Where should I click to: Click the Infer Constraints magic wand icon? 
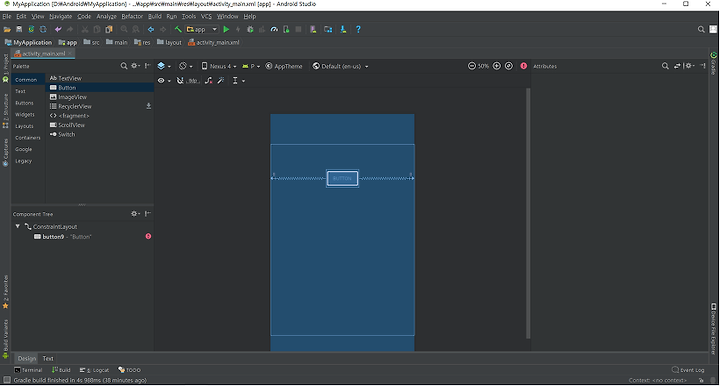(x=221, y=81)
